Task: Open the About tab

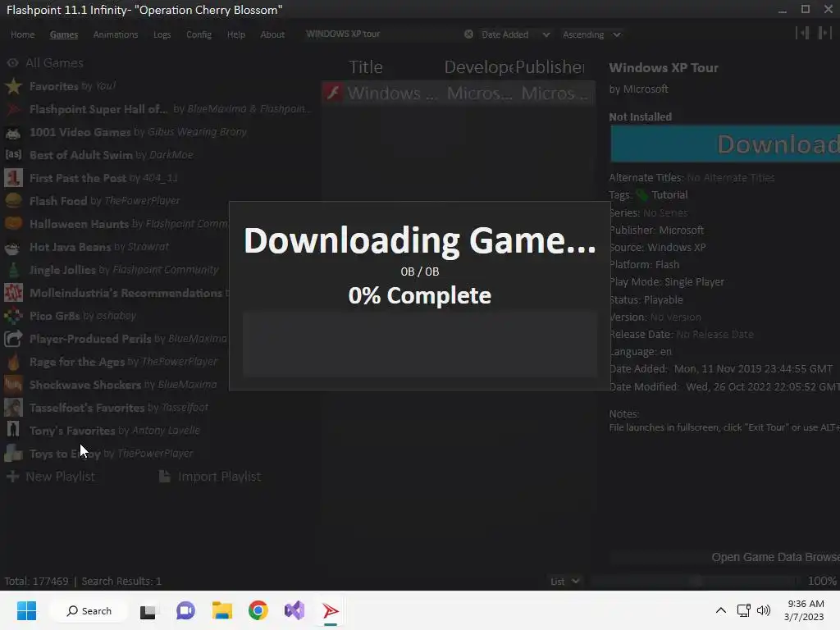Action: pyautogui.click(x=272, y=34)
